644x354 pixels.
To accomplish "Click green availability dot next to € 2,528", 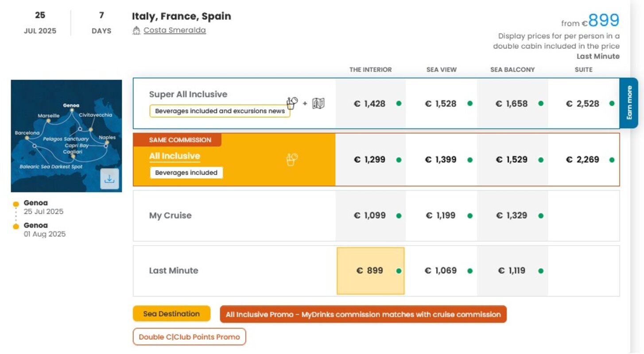I will [x=612, y=104].
